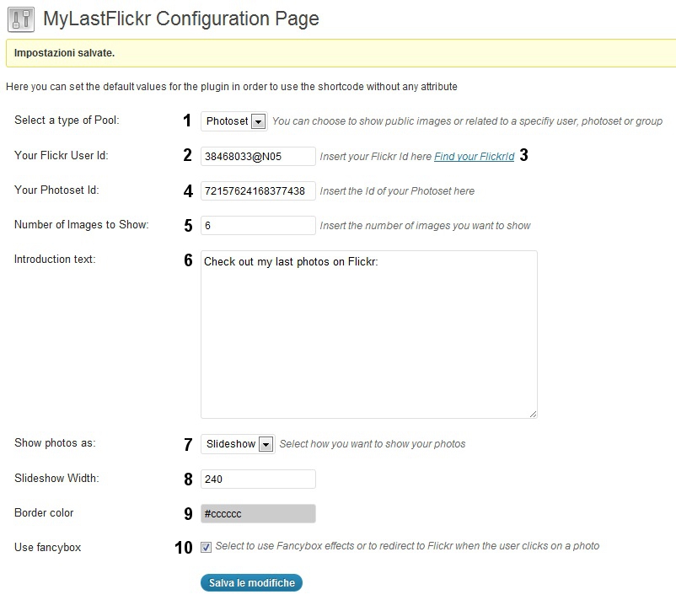
Task: Click the Show photos as label
Action: point(55,442)
